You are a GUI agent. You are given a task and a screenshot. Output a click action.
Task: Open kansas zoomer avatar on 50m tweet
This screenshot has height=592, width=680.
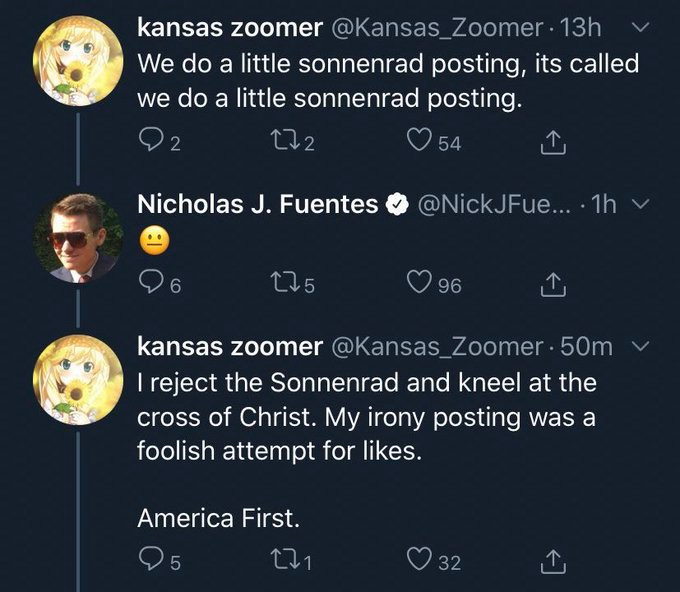pyautogui.click(x=79, y=378)
